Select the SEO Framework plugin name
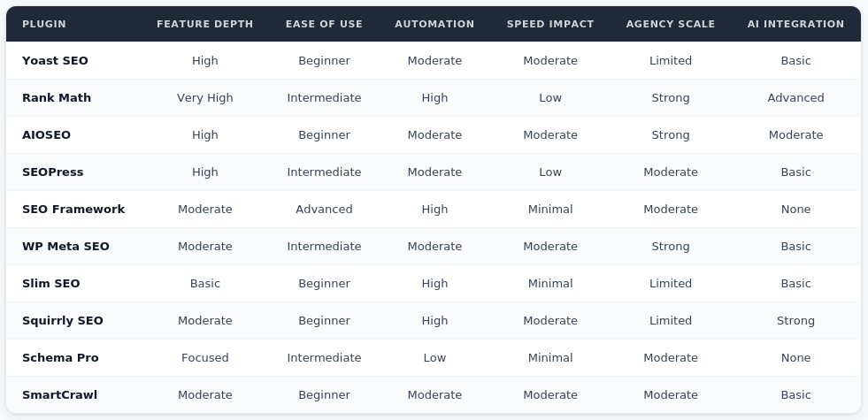Screen dimensions: 868x420 (73, 209)
